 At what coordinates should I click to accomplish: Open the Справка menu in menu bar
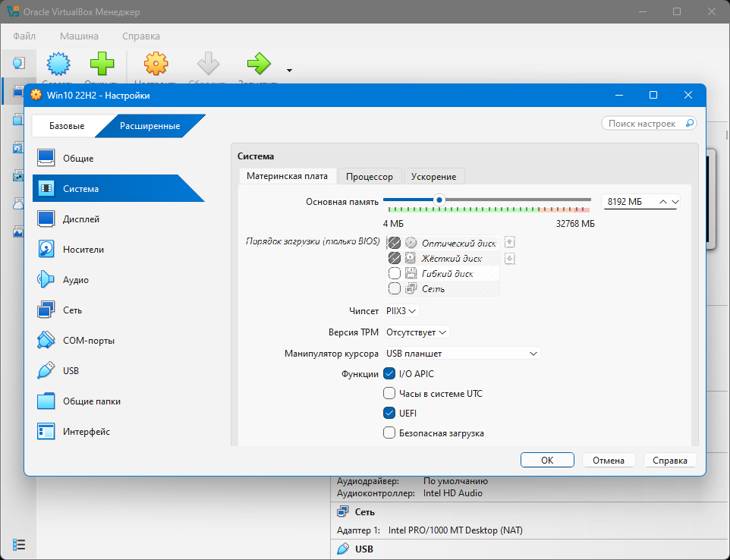141,36
